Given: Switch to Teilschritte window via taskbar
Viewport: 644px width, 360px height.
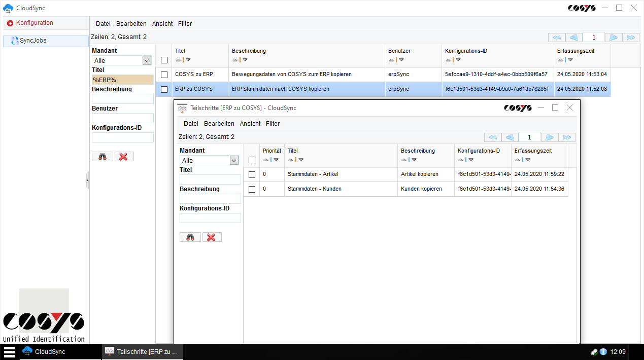Looking at the screenshot, I should coord(142,351).
